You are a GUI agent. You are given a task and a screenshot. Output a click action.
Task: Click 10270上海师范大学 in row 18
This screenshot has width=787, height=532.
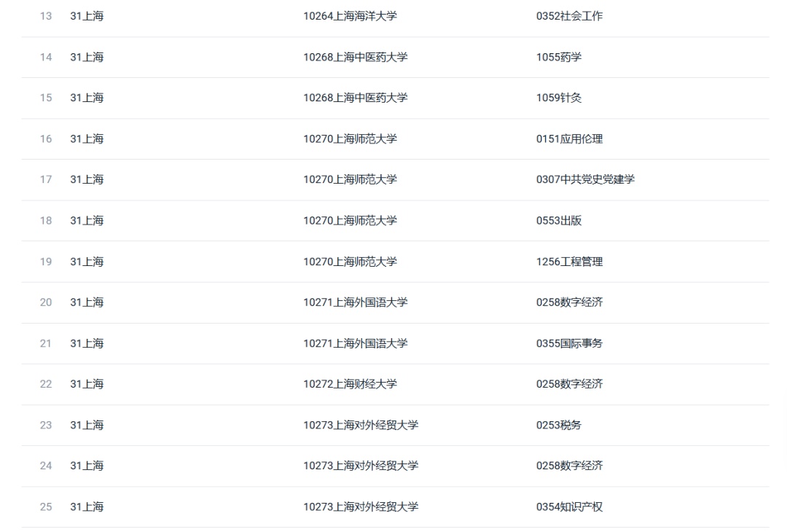click(350, 220)
